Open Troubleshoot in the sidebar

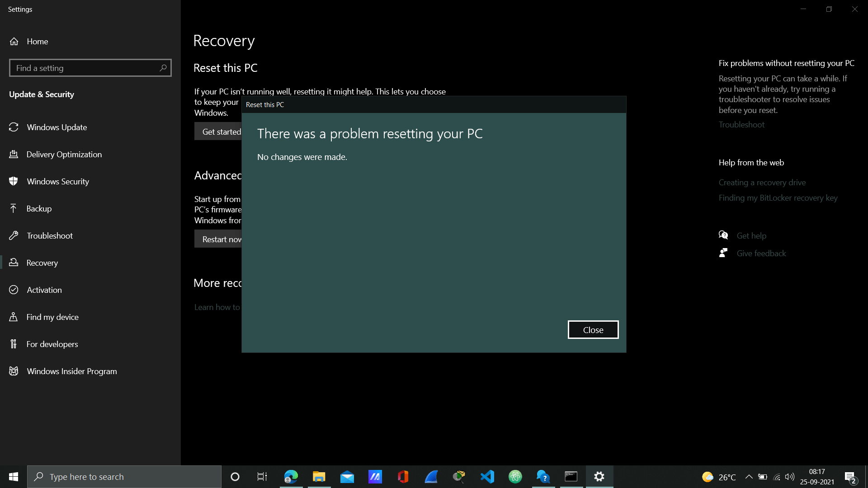[x=49, y=236]
